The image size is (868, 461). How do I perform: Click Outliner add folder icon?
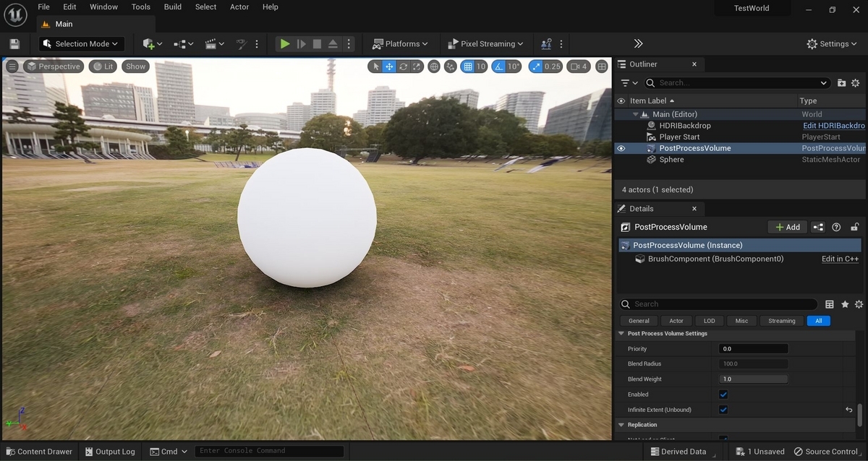pos(842,83)
